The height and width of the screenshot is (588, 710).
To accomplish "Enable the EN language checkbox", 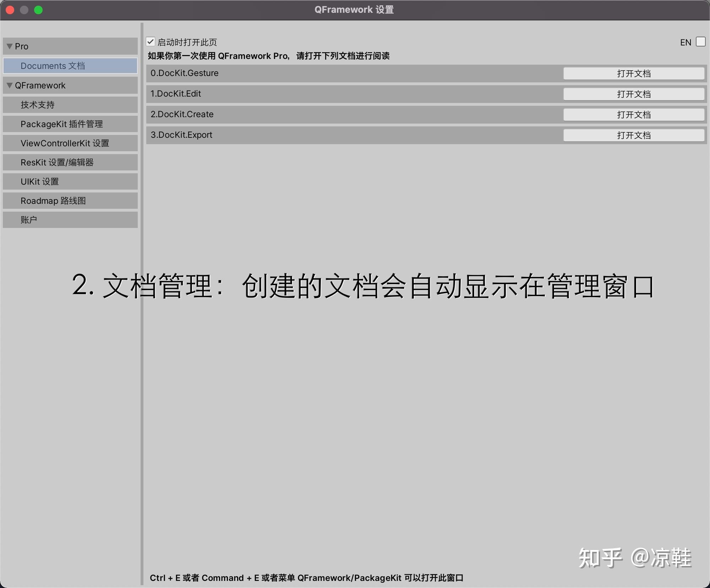I will (700, 42).
